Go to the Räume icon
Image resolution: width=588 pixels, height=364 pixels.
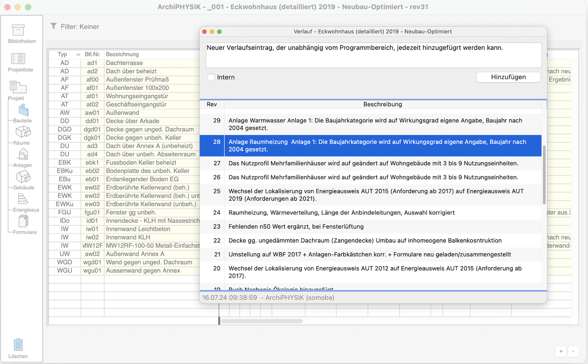[x=23, y=132]
